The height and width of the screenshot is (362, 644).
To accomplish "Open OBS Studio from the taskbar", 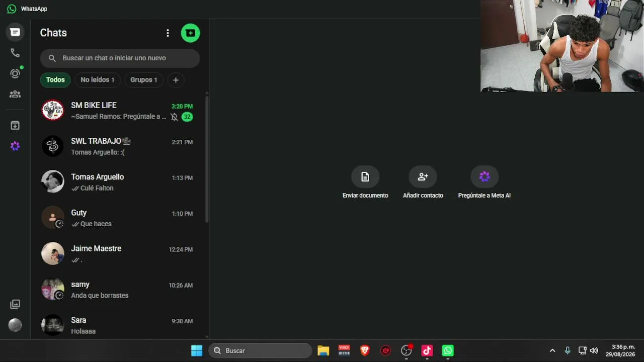I will [x=407, y=350].
